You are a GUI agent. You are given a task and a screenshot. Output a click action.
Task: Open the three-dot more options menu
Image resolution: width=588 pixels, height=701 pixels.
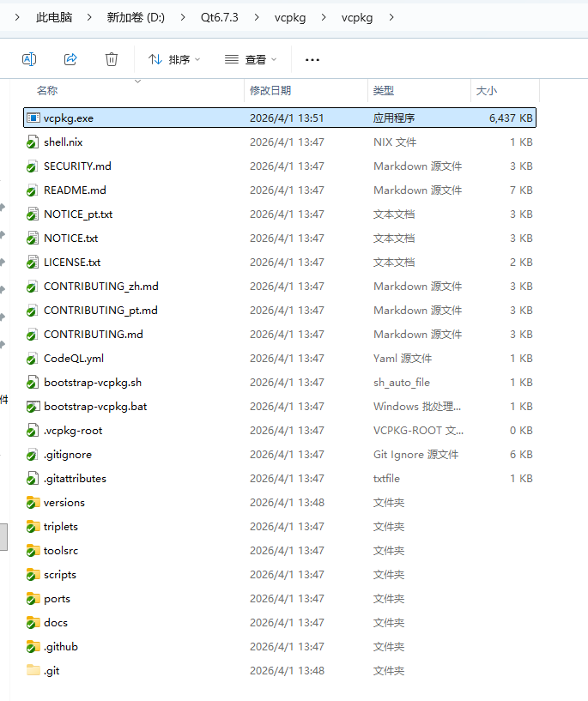[x=312, y=59]
